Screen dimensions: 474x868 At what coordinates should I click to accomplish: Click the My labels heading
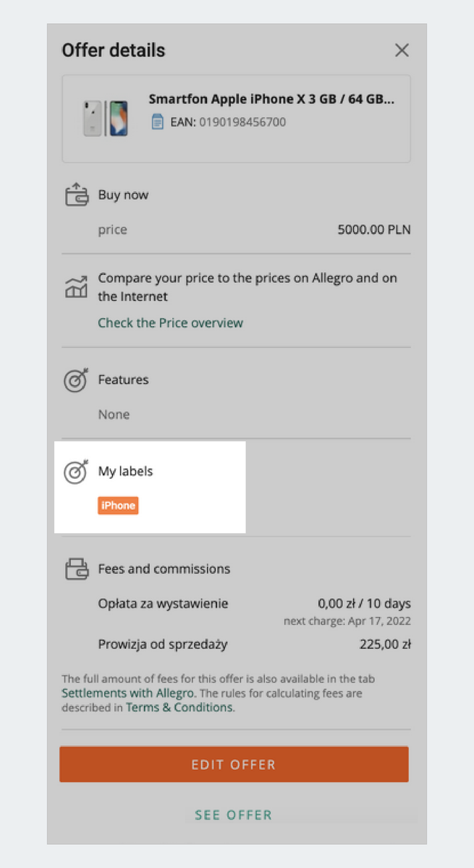126,471
